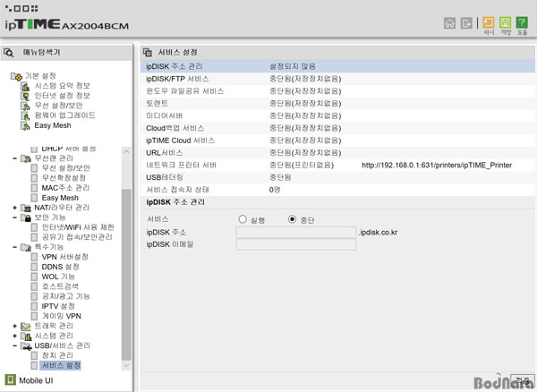This screenshot has width=537, height=392.
Task: Open 호스트검색 menu item
Action: click(60, 286)
